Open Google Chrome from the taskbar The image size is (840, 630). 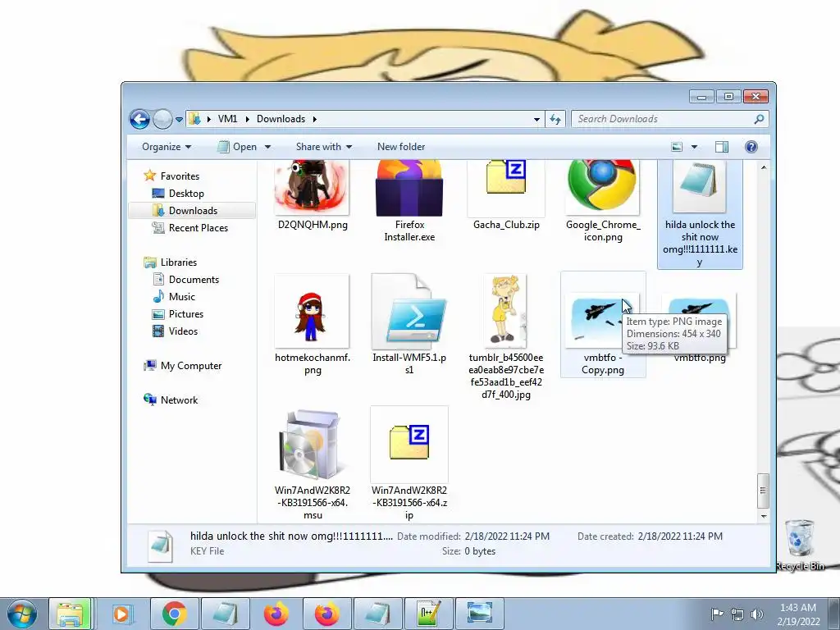pos(174,614)
